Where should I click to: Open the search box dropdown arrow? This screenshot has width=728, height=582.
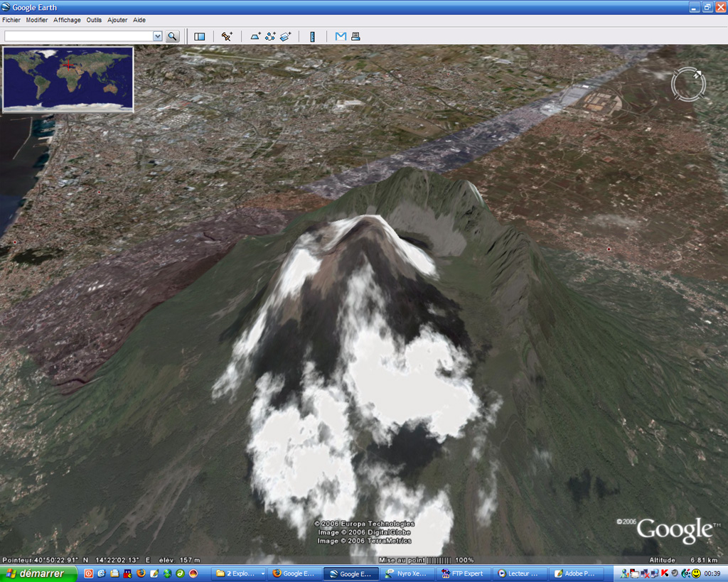coord(157,36)
